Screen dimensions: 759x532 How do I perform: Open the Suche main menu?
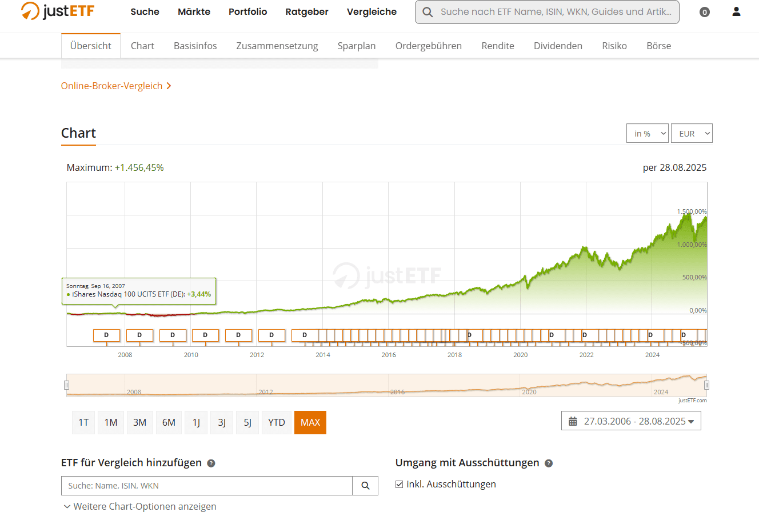click(145, 11)
